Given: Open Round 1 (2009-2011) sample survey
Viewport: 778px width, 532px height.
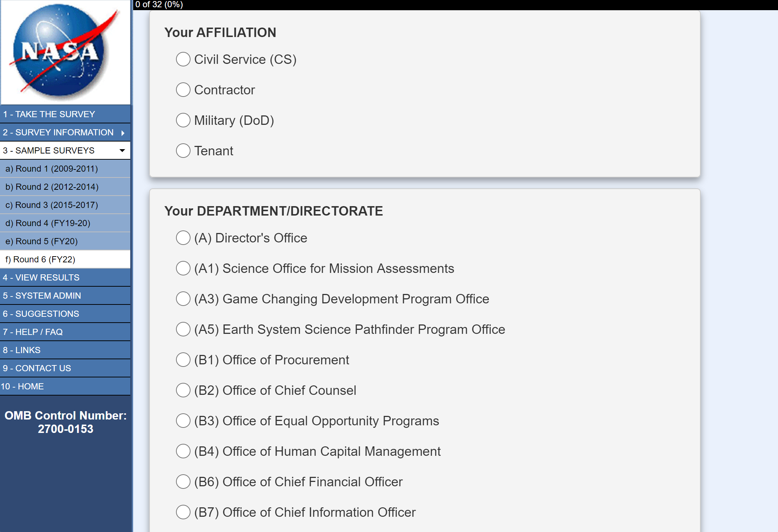Looking at the screenshot, I should click(x=52, y=169).
